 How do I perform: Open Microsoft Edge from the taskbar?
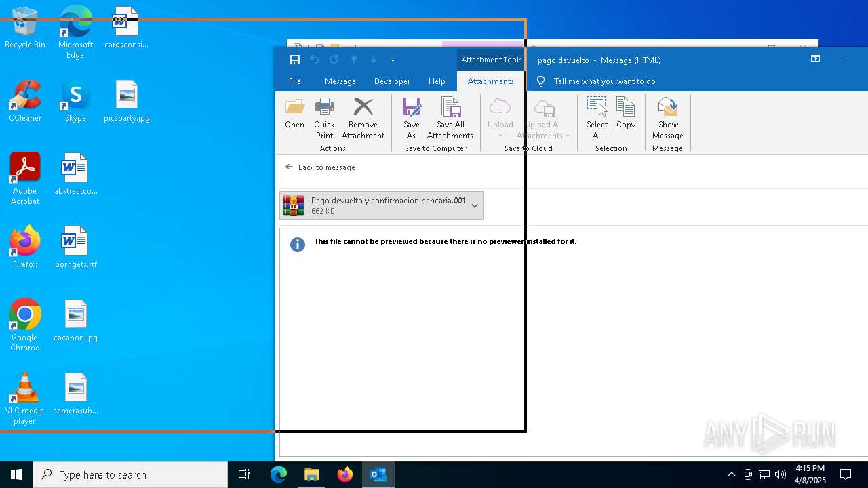(x=279, y=474)
